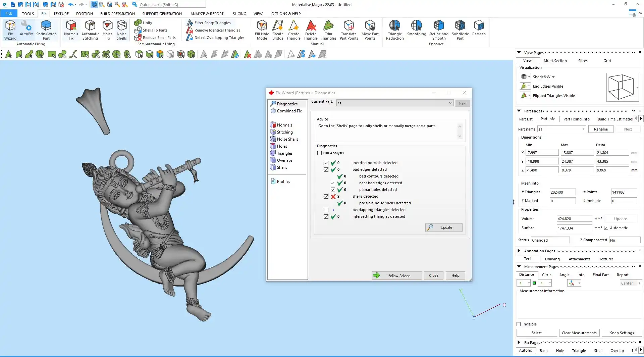This screenshot has height=357, width=644.
Task: Switch to the Support Generation ribbon tab
Action: (162, 14)
